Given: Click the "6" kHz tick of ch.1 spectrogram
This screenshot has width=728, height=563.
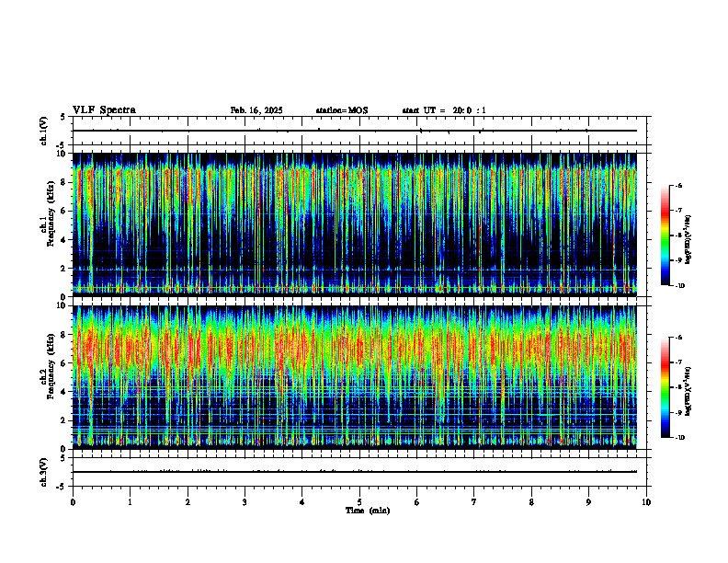Looking at the screenshot, I should pyautogui.click(x=64, y=211).
